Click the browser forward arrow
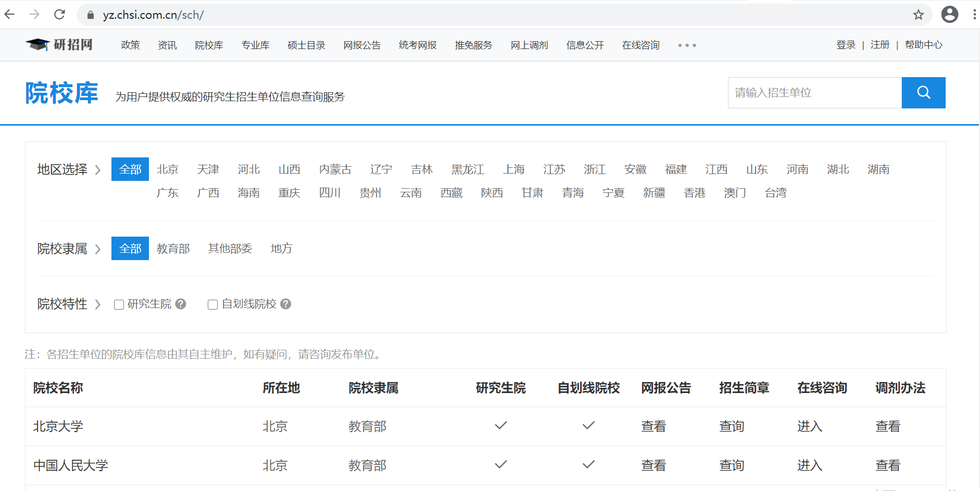This screenshot has height=491, width=980. click(x=34, y=14)
